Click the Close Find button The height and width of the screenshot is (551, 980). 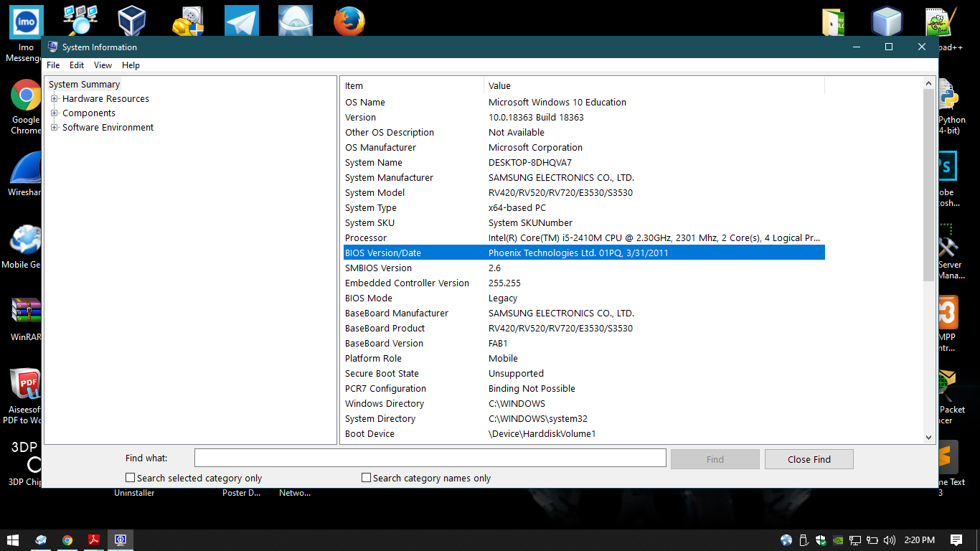click(x=809, y=458)
